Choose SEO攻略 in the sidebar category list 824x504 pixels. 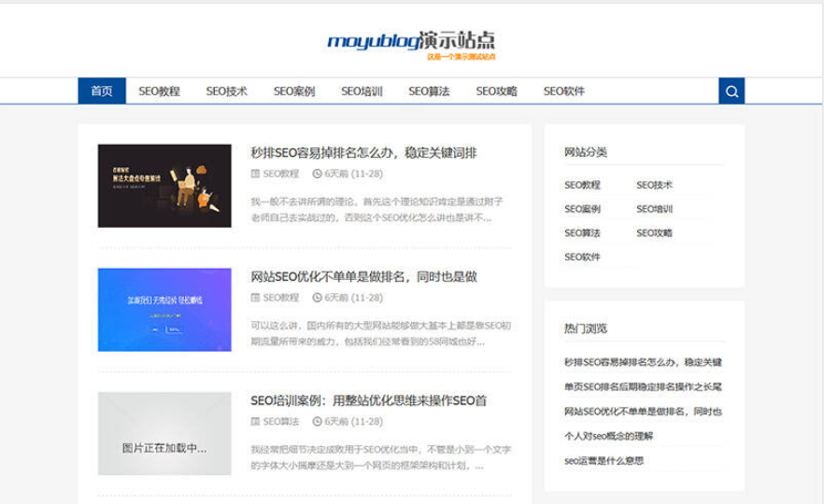654,233
